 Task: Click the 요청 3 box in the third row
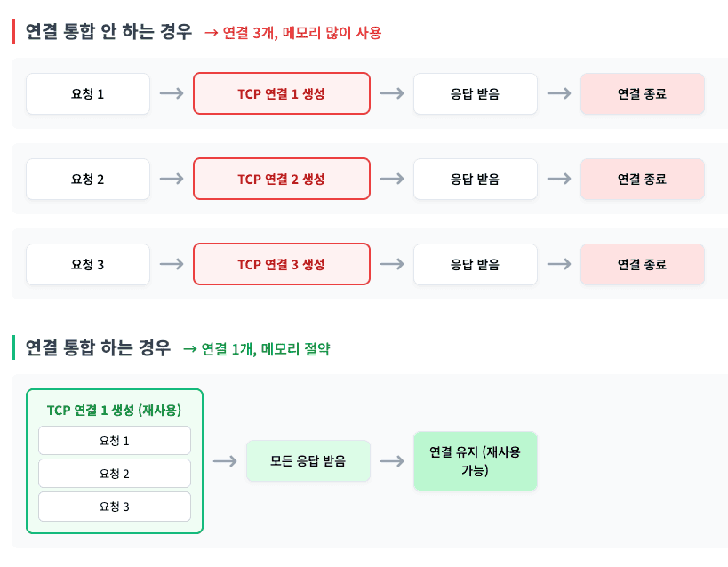tap(88, 264)
